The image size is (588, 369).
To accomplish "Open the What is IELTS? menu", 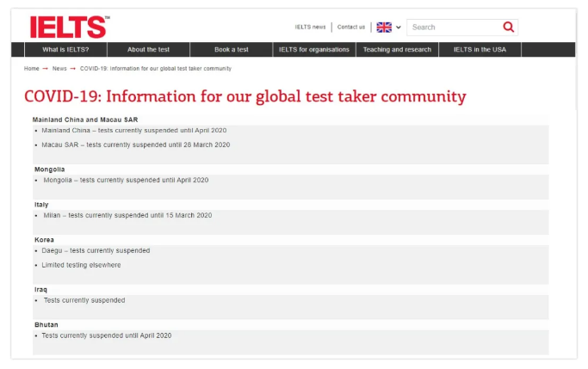I will (65, 49).
